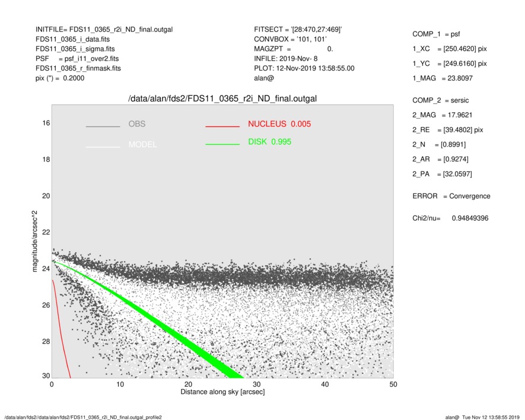Select the FDS11_0365_r_finmask.fits line
The height and width of the screenshot is (420, 525).
pyautogui.click(x=78, y=68)
